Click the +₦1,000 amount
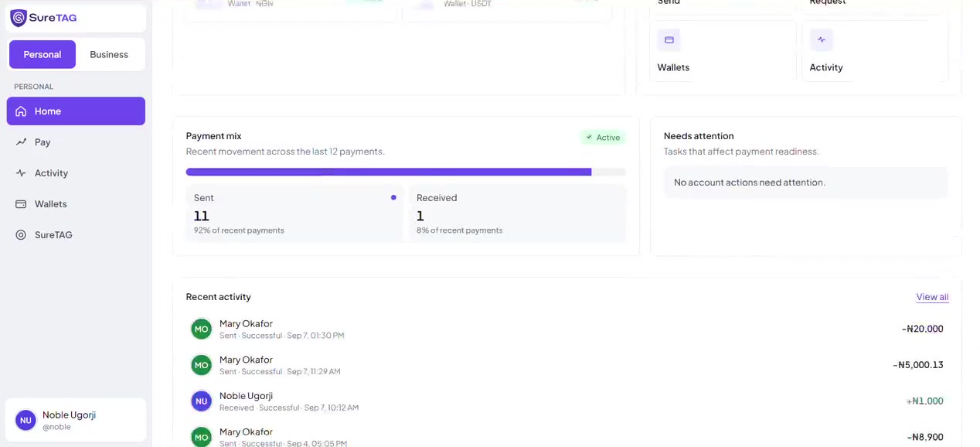The width and height of the screenshot is (980, 447). [924, 401]
